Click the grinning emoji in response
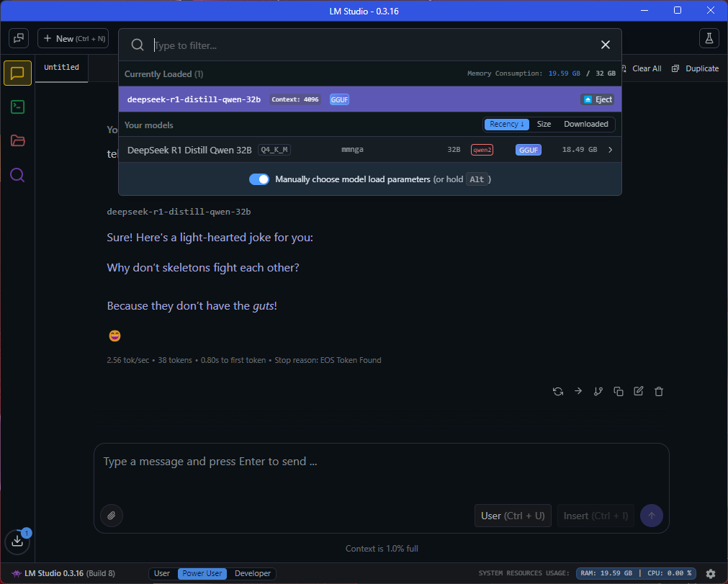The width and height of the screenshot is (728, 584). 114,336
